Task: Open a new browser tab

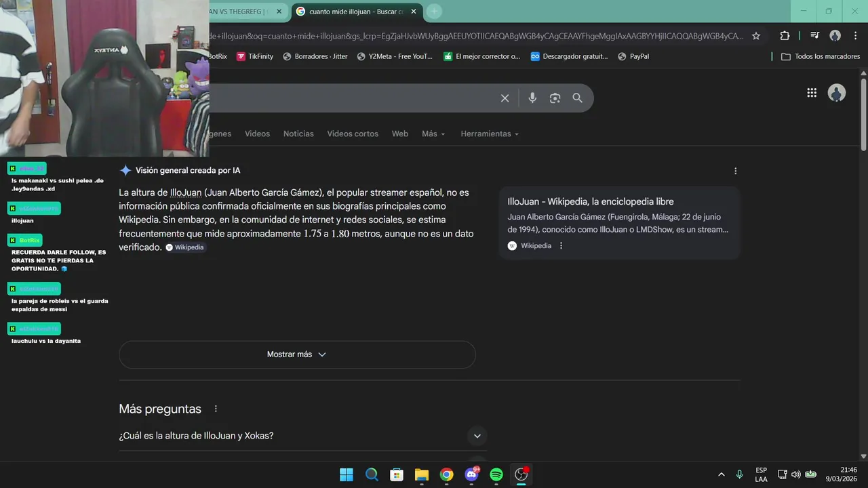Action: (435, 12)
